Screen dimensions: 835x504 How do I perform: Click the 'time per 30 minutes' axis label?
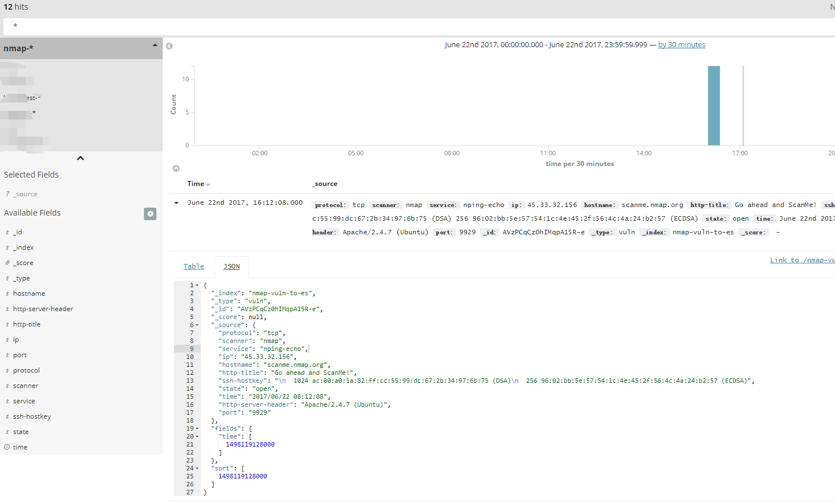click(x=580, y=164)
